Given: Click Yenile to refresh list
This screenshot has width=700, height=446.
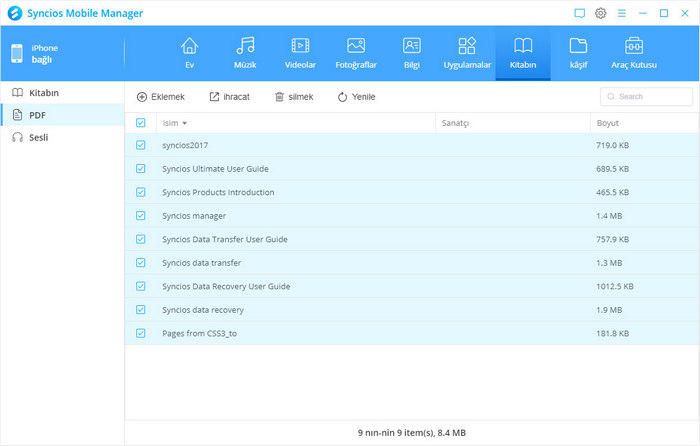Looking at the screenshot, I should pos(356,97).
